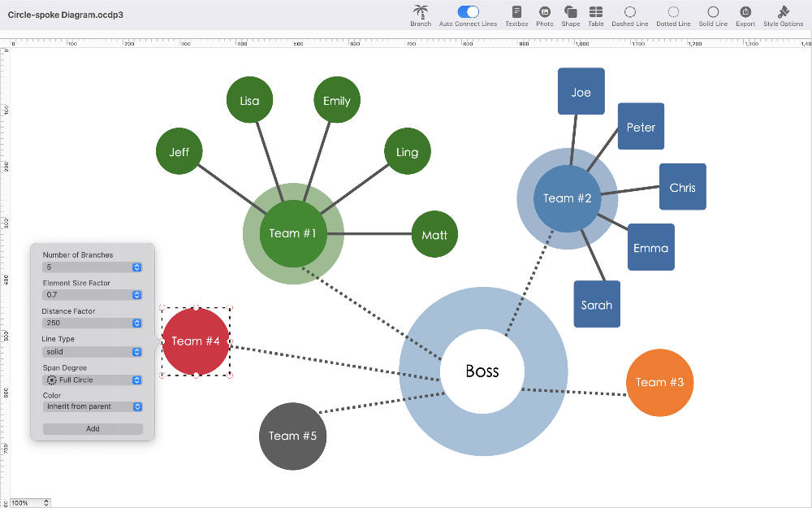Click the Export icon

point(745,11)
